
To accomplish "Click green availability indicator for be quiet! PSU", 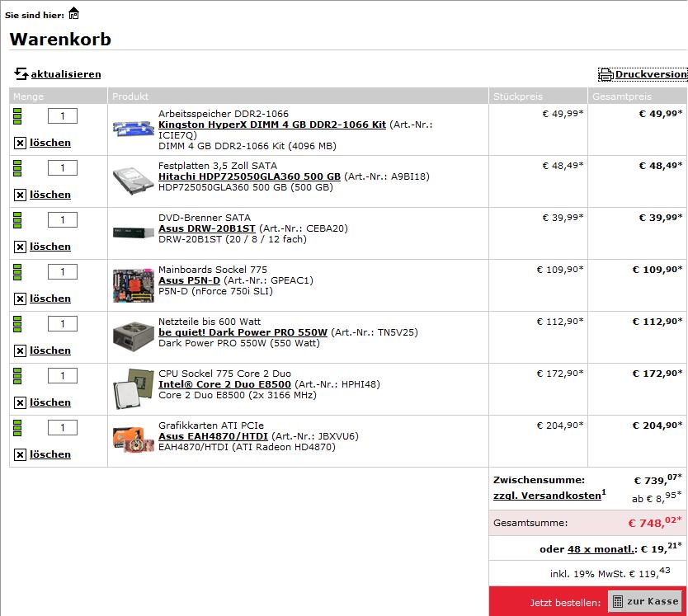I will [17, 324].
